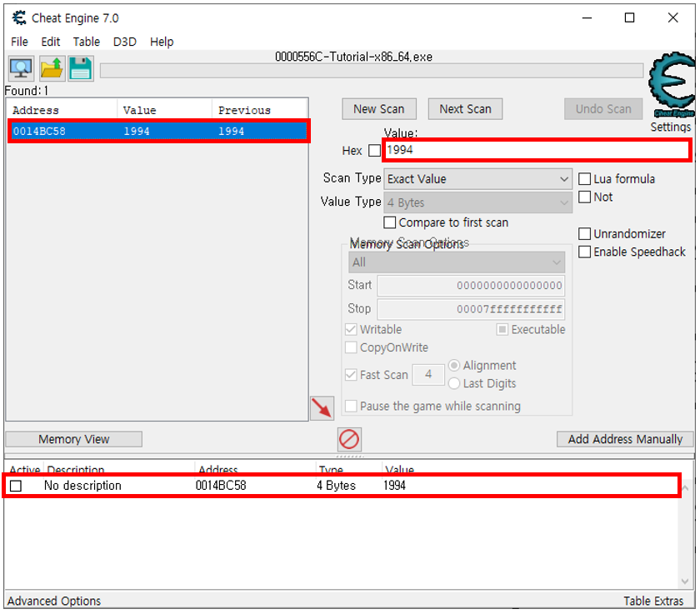Viewport: 700px width, 614px height.
Task: Click 4 Bytes type cell in address table
Action: [x=336, y=486]
